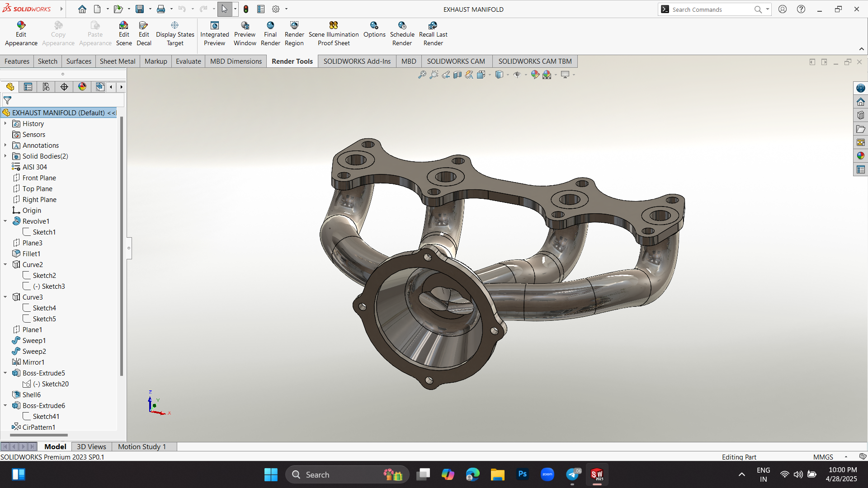Select the Sweep1 feature in the tree

(34, 340)
